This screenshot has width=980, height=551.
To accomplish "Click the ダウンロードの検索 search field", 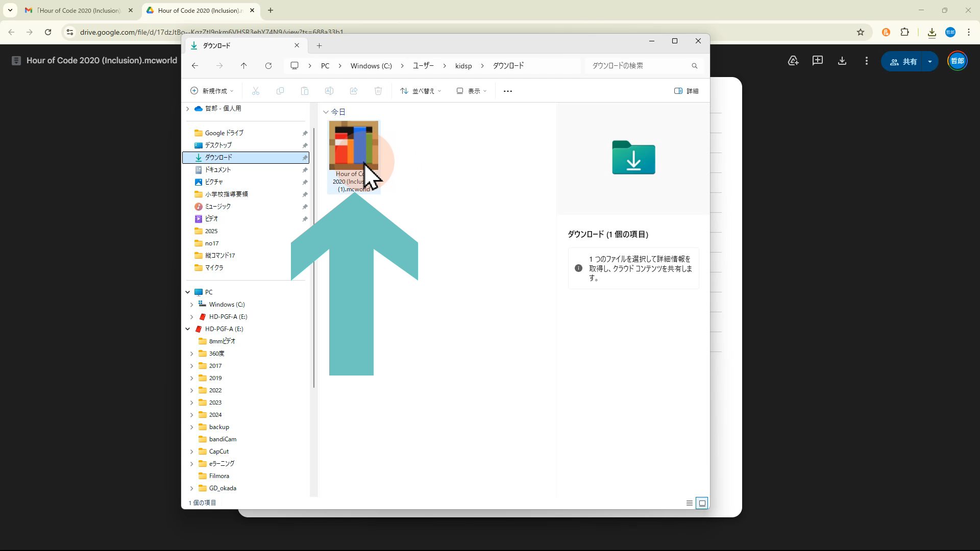I will (638, 66).
